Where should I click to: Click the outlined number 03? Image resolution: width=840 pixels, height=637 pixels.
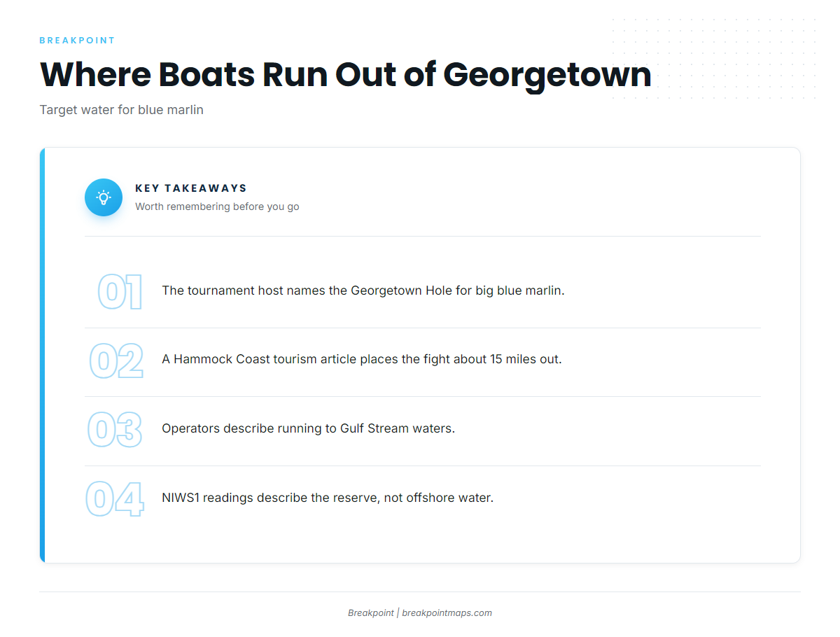(x=115, y=430)
